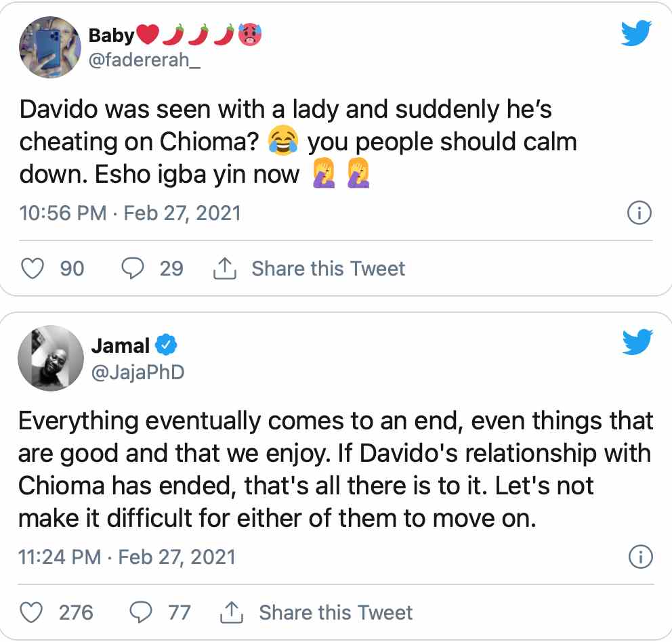Click "Share this Tweet" on Jamal's tweet
Viewport: 672px width, 642px height.
click(x=335, y=613)
